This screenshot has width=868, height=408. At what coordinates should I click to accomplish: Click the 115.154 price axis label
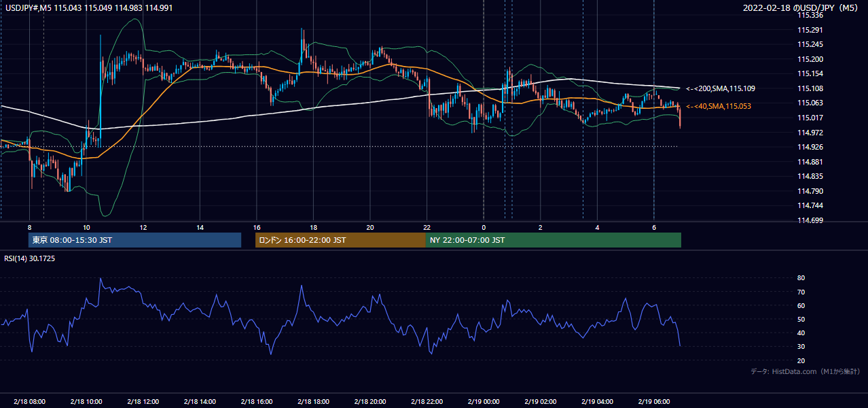[810, 73]
